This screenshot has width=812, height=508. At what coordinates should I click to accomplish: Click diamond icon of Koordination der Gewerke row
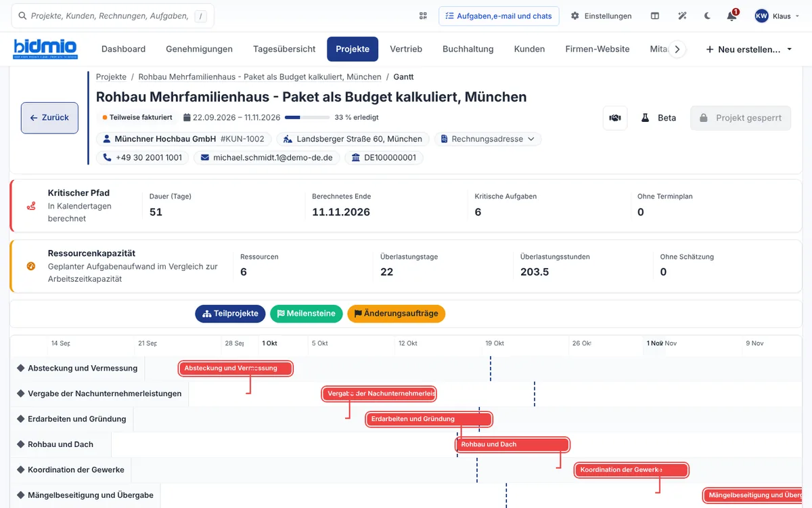[x=20, y=470]
